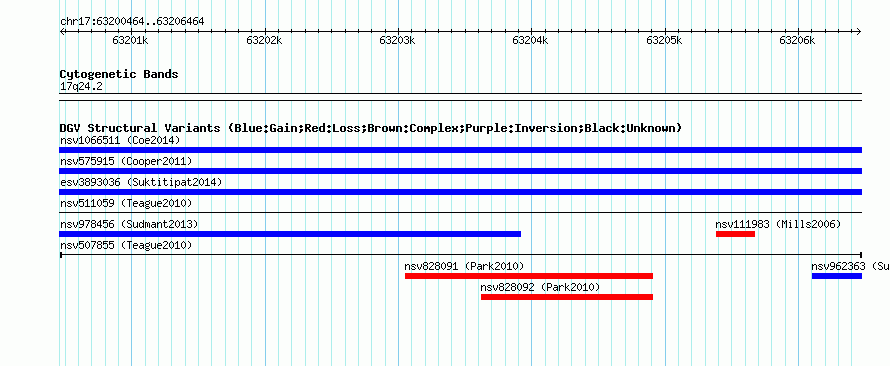Click the 63206k ruler tick label

pyautogui.click(x=797, y=41)
